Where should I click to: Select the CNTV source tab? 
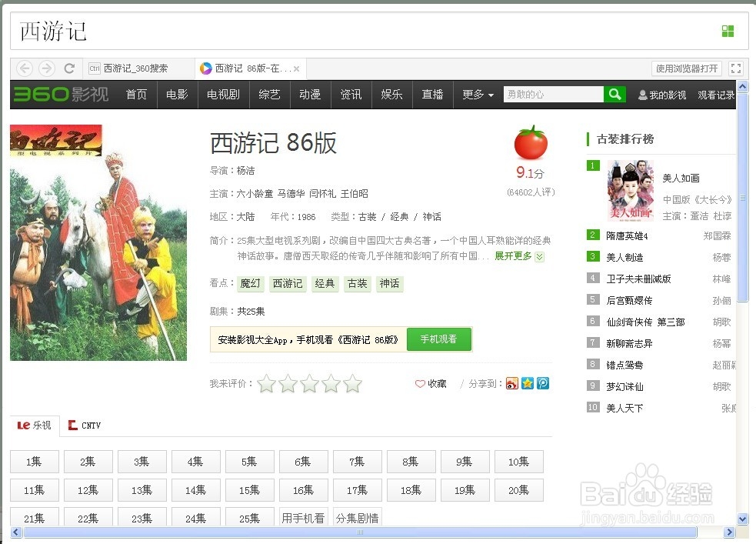coord(85,426)
